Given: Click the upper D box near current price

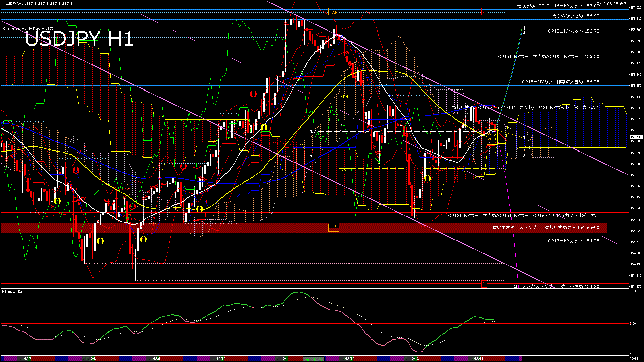Looking at the screenshot, I should coord(495,134).
